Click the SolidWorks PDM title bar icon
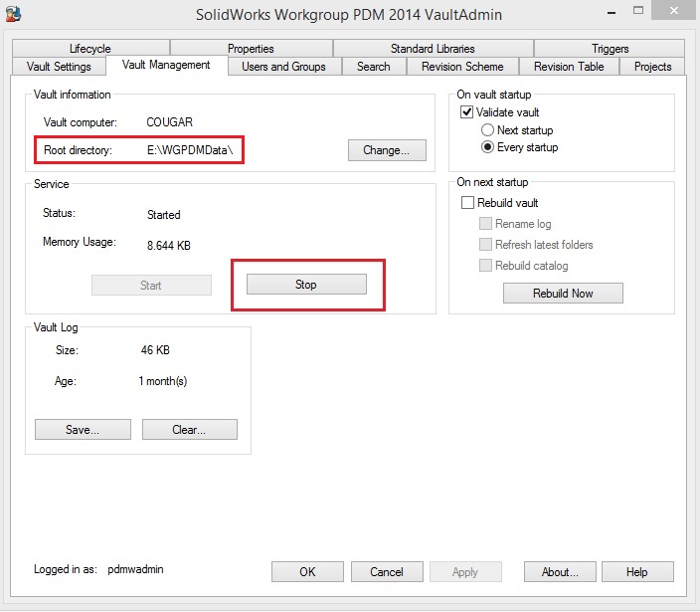The height and width of the screenshot is (612, 700). pyautogui.click(x=14, y=14)
